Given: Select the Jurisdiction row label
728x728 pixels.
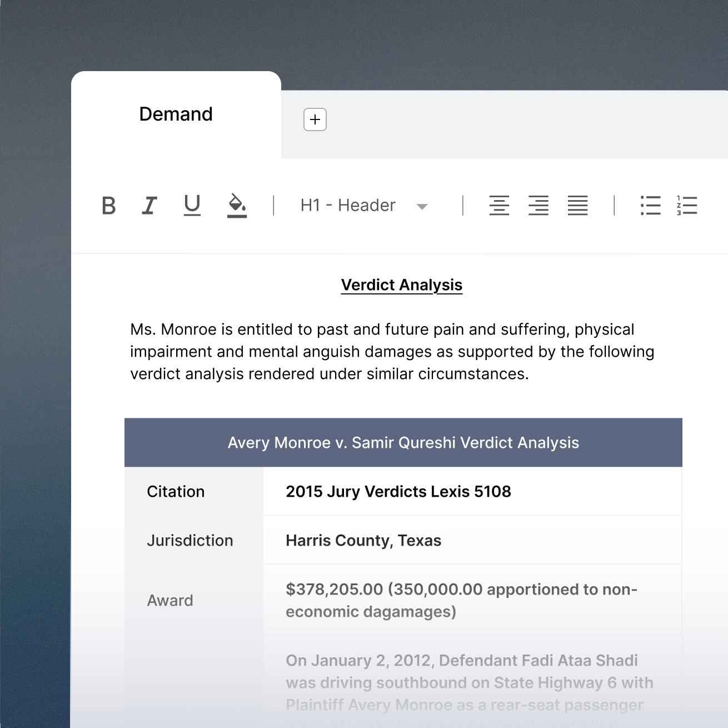Looking at the screenshot, I should click(190, 541).
